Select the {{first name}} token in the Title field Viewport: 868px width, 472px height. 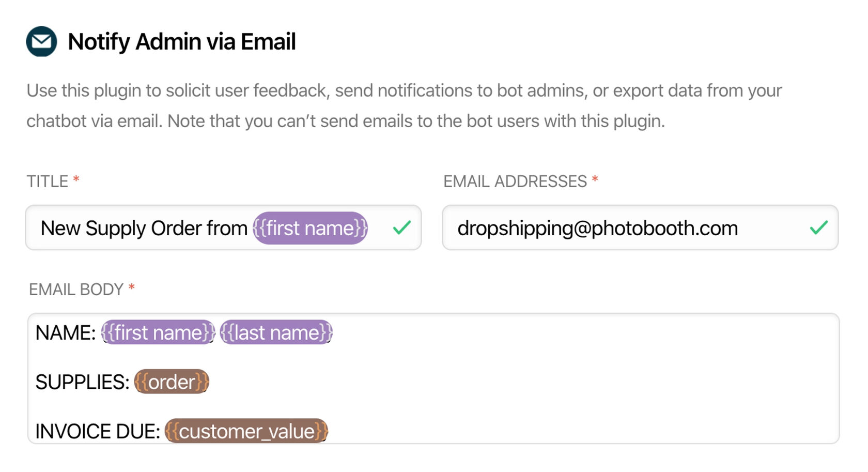310,228
